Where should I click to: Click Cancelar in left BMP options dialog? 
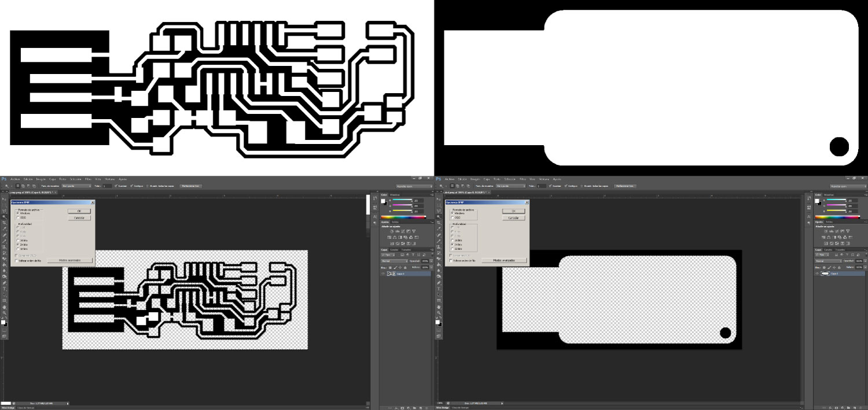tap(79, 218)
